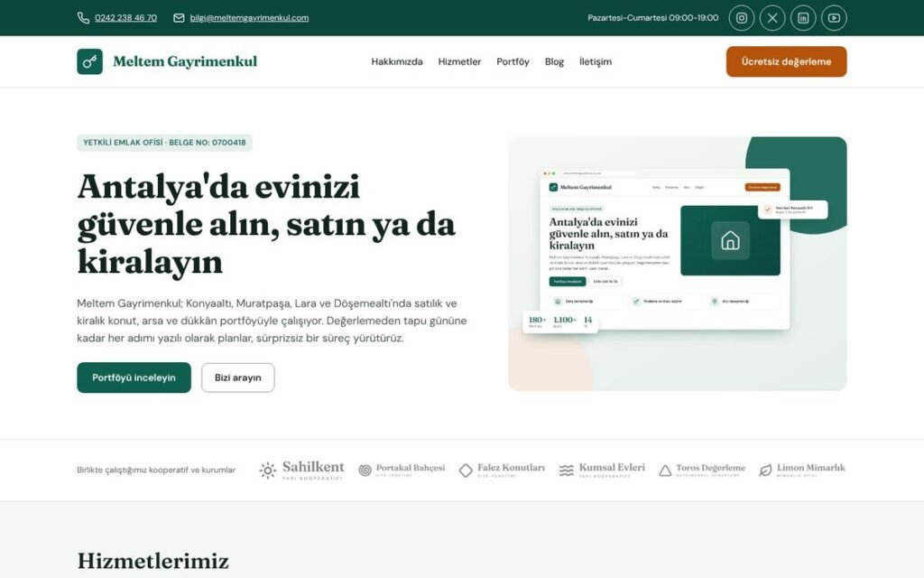Click the Falez Konutları partner name
The image size is (924, 578).
pyautogui.click(x=511, y=468)
